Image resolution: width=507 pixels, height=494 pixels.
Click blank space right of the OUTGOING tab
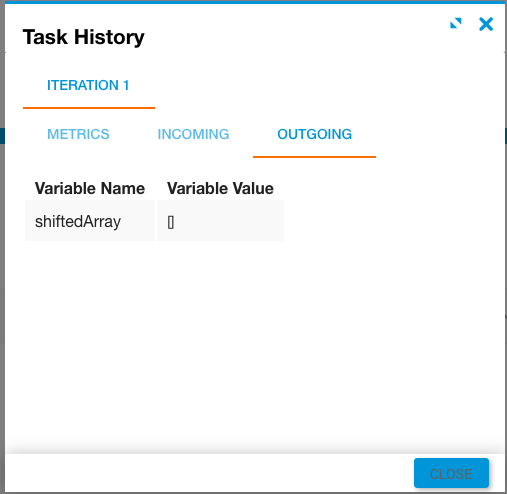click(x=437, y=134)
